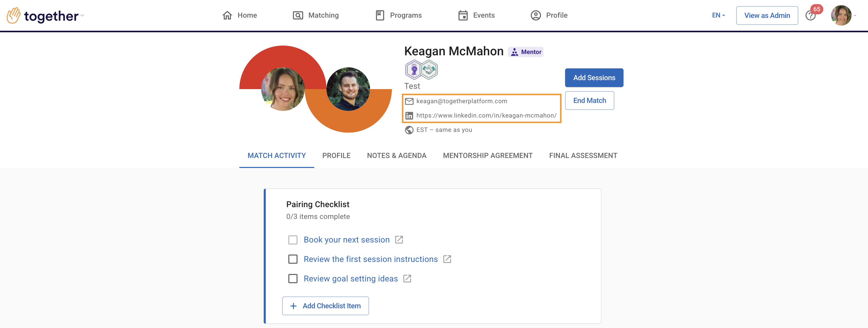Open external link icon beside Book your next session
Viewport: 868px width, 328px height.
(399, 239)
